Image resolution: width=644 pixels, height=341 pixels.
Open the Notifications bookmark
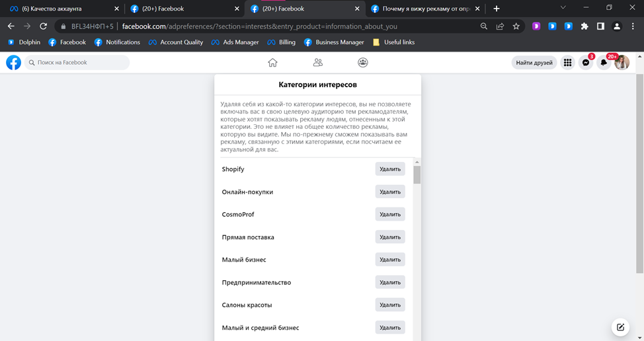tap(118, 42)
